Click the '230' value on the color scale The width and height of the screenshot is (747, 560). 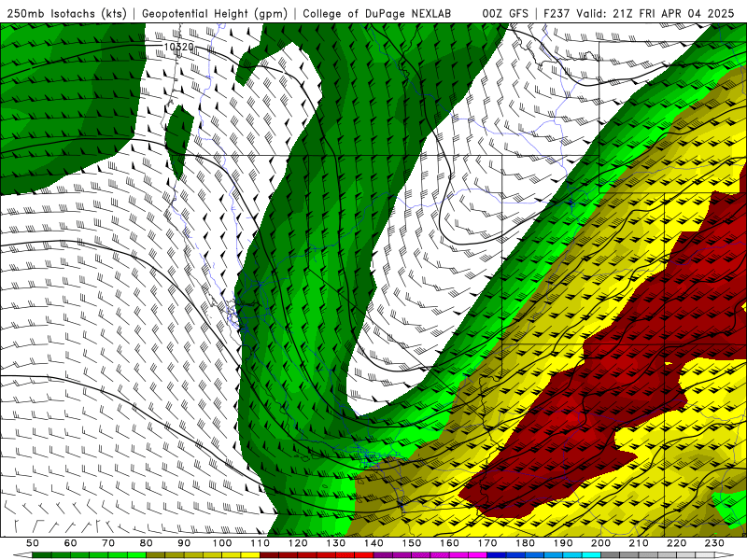coord(714,543)
